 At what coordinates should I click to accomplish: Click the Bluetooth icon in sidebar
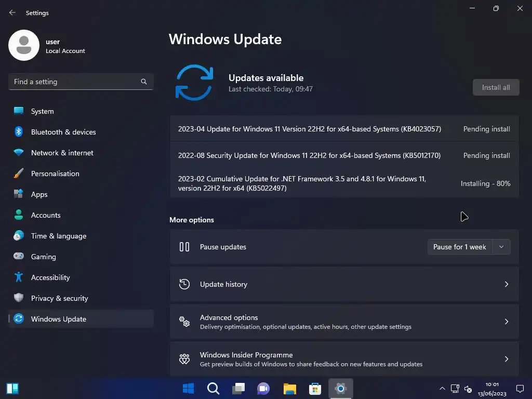[x=19, y=131]
